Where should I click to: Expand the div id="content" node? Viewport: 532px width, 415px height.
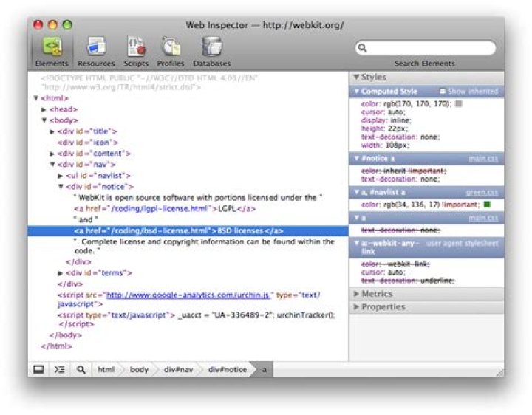click(52, 154)
